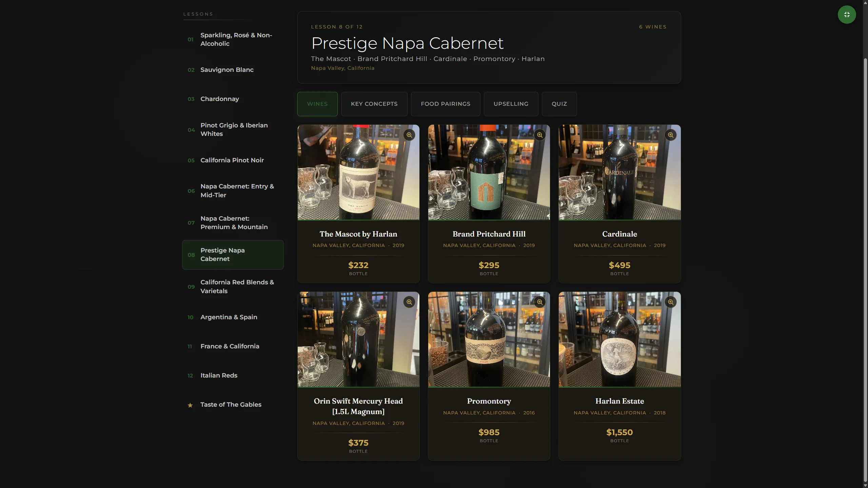Click the 'Promontory' wine name
The width and height of the screenshot is (868, 488).
click(x=489, y=401)
